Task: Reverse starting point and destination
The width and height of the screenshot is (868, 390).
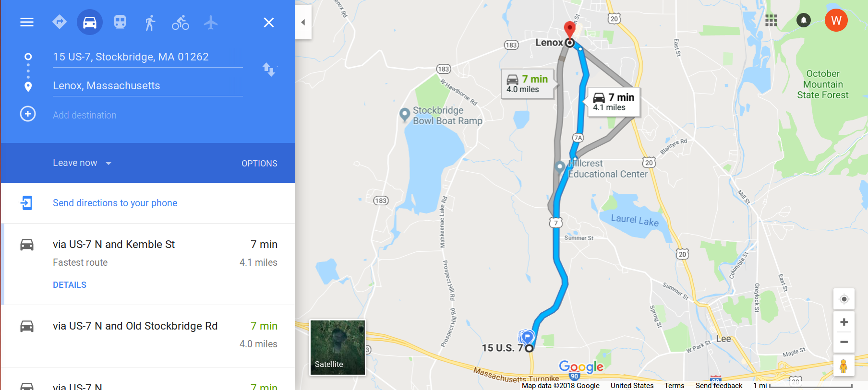Action: point(269,70)
